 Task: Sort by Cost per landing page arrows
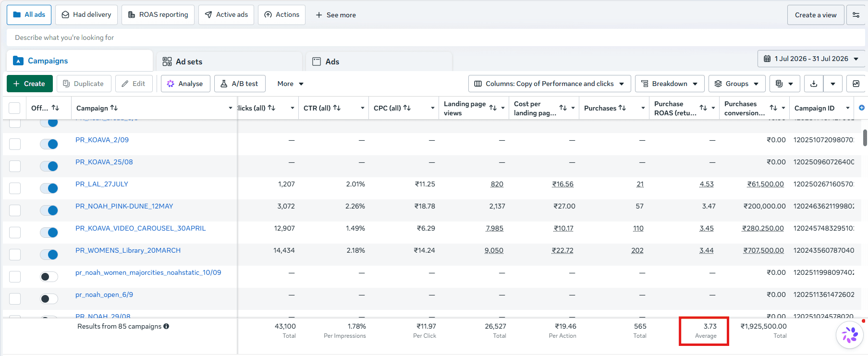click(563, 108)
